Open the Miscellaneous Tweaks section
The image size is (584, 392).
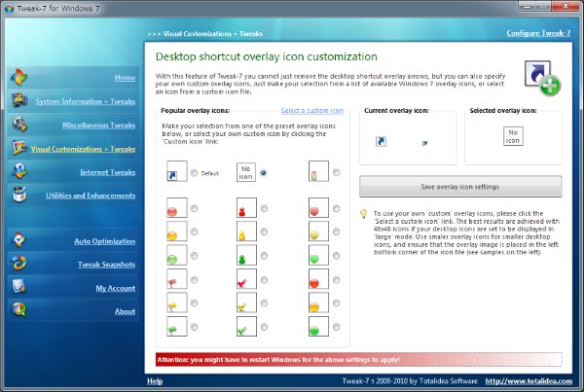[x=98, y=125]
